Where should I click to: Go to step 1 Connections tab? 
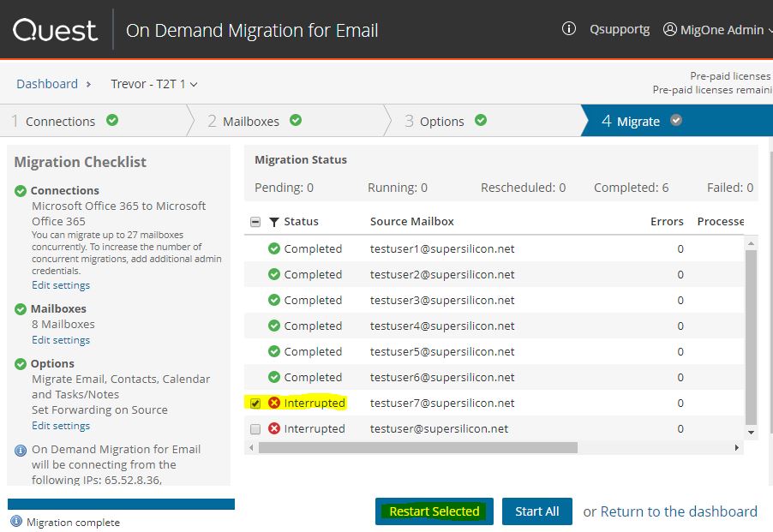(93, 121)
